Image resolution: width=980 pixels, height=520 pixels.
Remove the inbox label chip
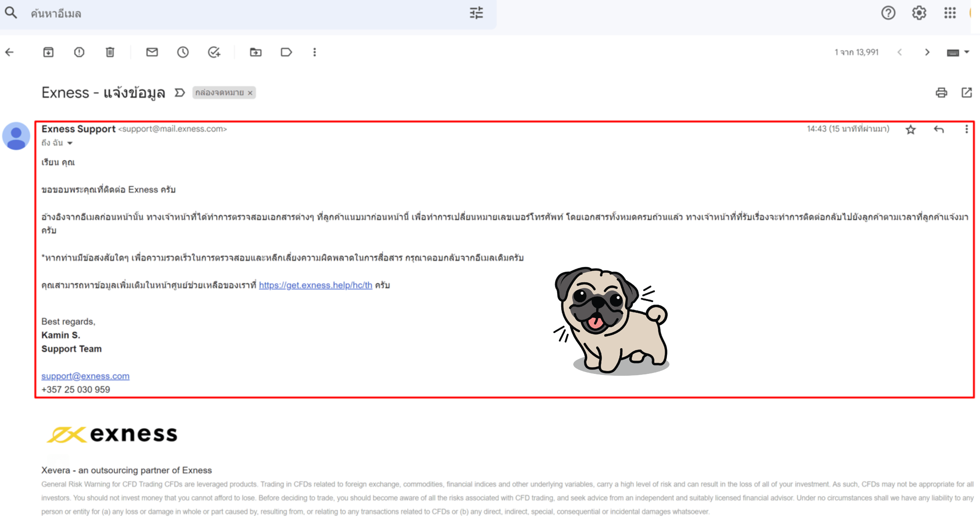[250, 93]
